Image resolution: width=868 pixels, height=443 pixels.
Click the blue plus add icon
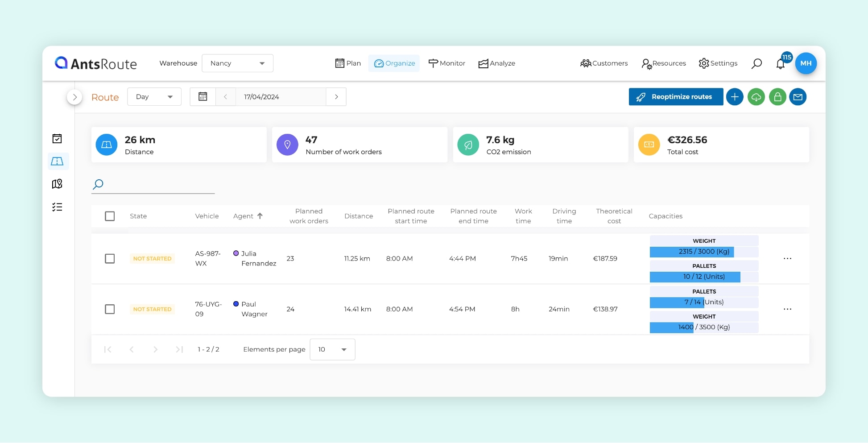(735, 97)
